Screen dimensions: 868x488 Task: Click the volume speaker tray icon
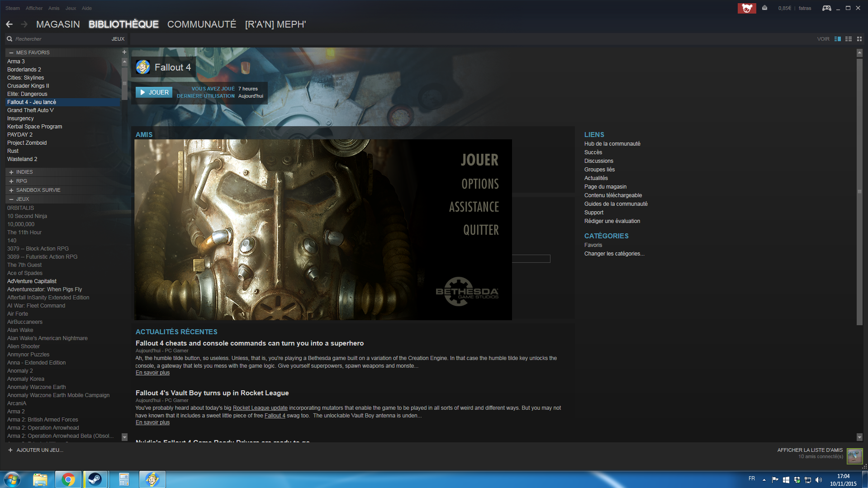coord(819,480)
